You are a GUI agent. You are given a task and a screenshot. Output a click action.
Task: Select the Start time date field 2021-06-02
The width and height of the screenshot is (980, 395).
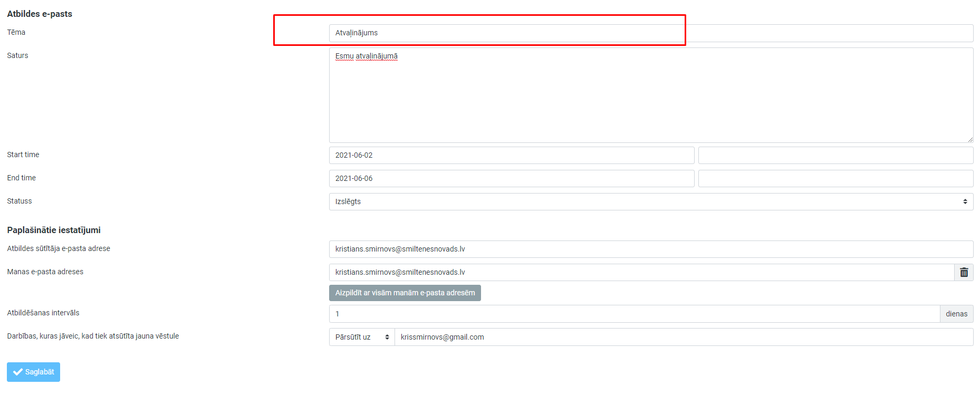(x=511, y=155)
